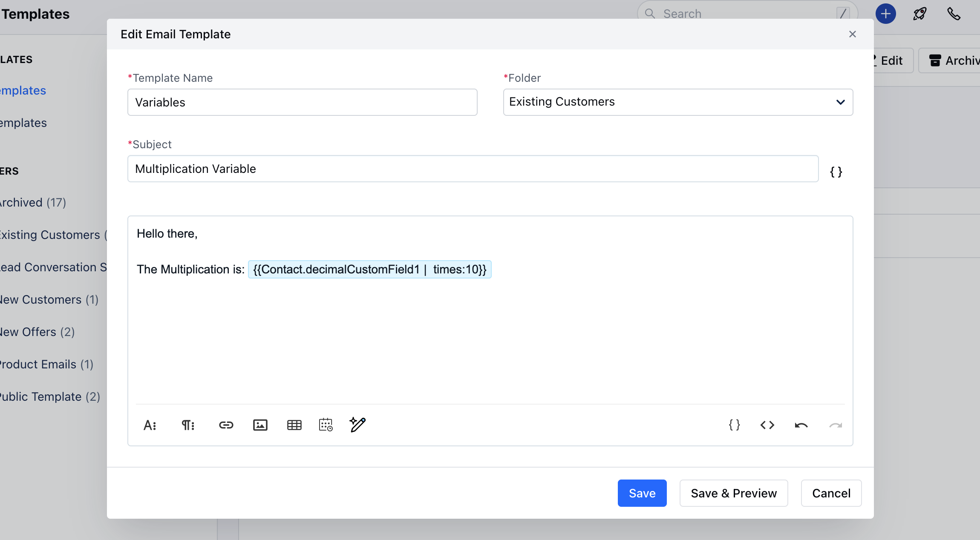
Task: Click the Template Name input field
Action: (x=302, y=102)
